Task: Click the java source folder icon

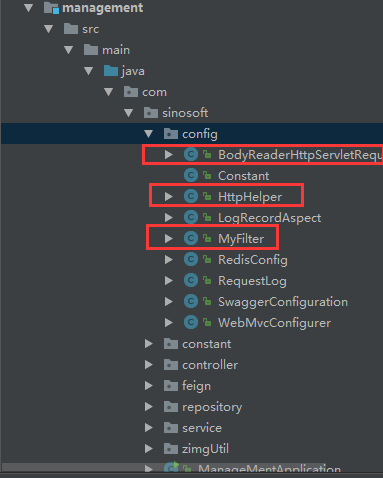Action: 111,71
